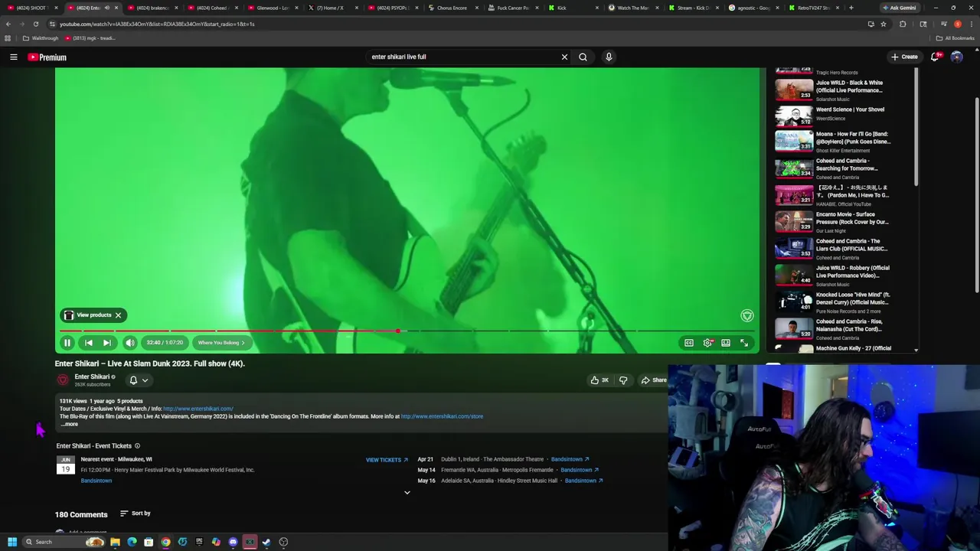Viewport: 980px width, 551px height.
Task: Click the Ask Gemini button
Action: 899,8
